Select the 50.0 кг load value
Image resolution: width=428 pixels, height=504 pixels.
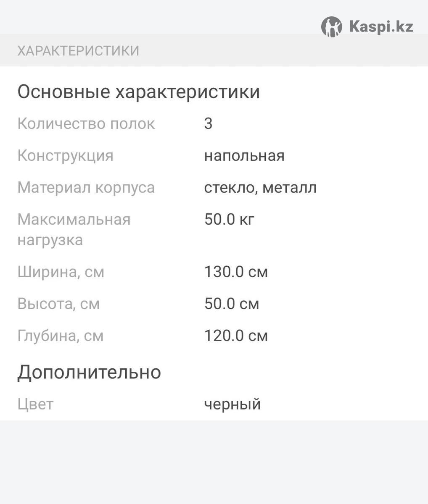[x=230, y=220]
